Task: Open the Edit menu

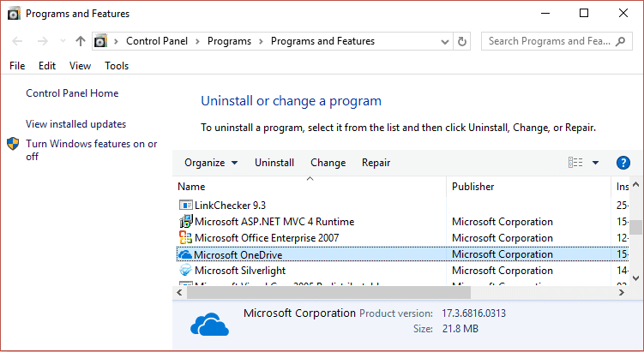Action: [47, 66]
